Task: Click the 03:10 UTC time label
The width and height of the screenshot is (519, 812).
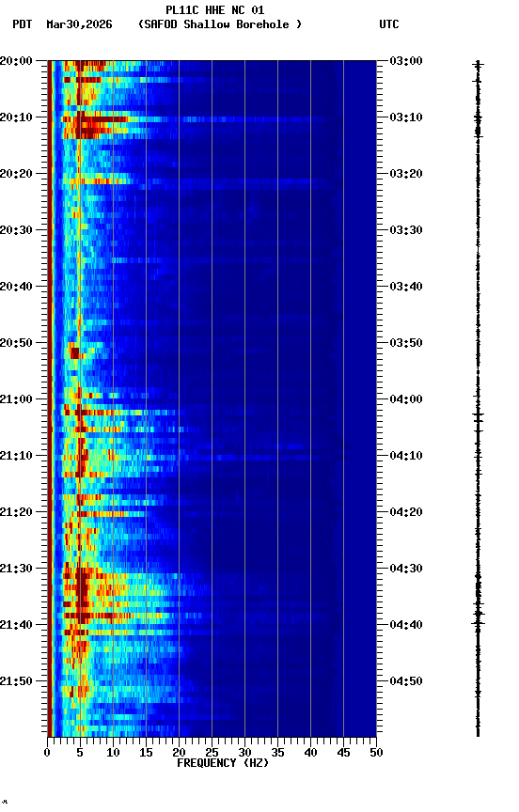Action: pyautogui.click(x=406, y=117)
